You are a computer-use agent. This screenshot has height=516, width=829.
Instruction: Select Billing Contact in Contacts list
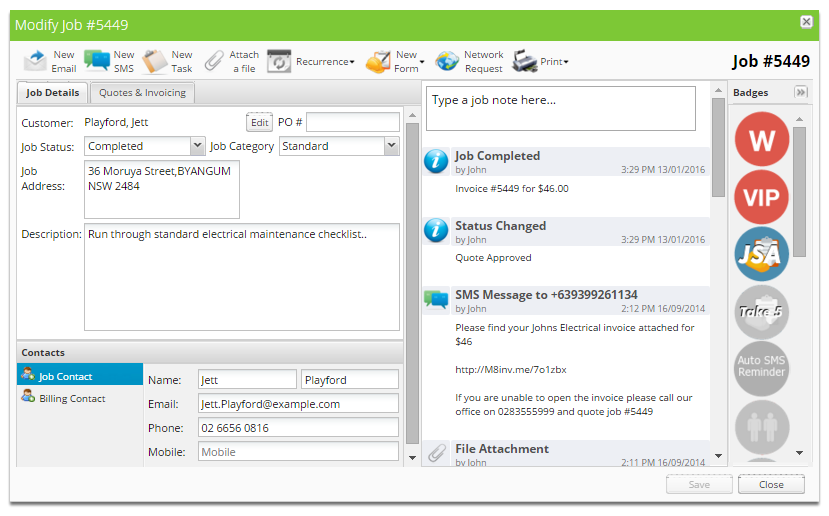pos(80,399)
